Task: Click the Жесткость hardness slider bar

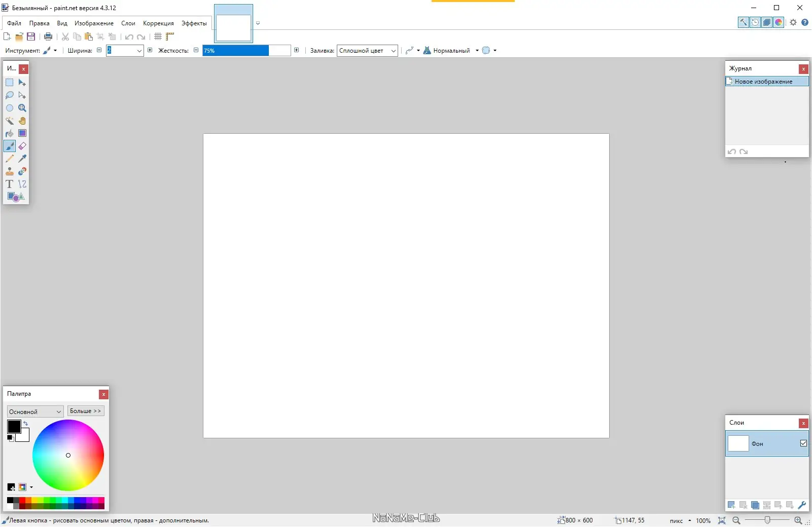Action: 246,50
